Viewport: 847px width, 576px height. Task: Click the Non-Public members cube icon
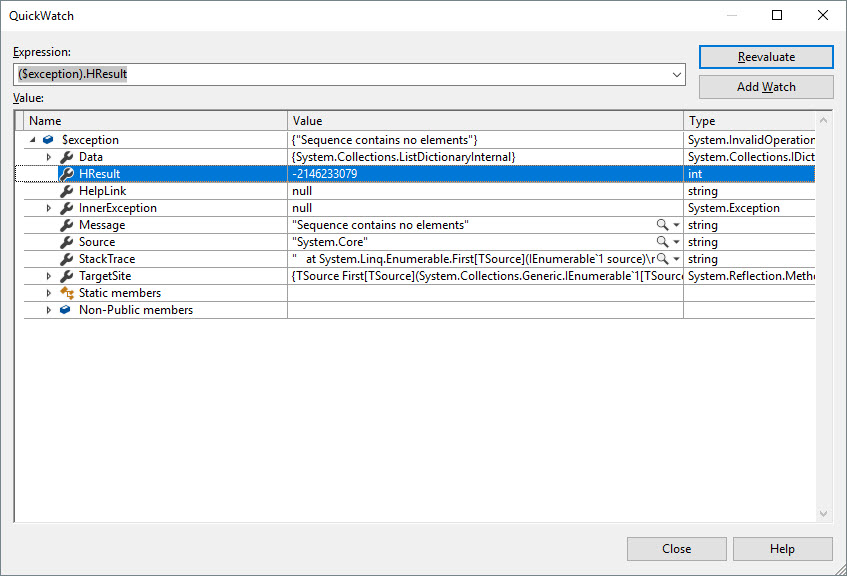(x=67, y=310)
